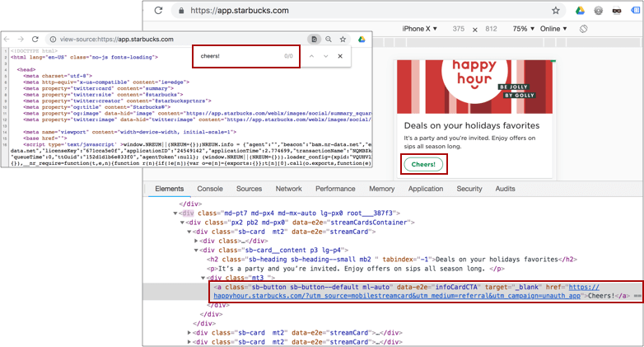Click the og:image meta tag line in the source
The image size is (644, 347).
tap(197, 114)
